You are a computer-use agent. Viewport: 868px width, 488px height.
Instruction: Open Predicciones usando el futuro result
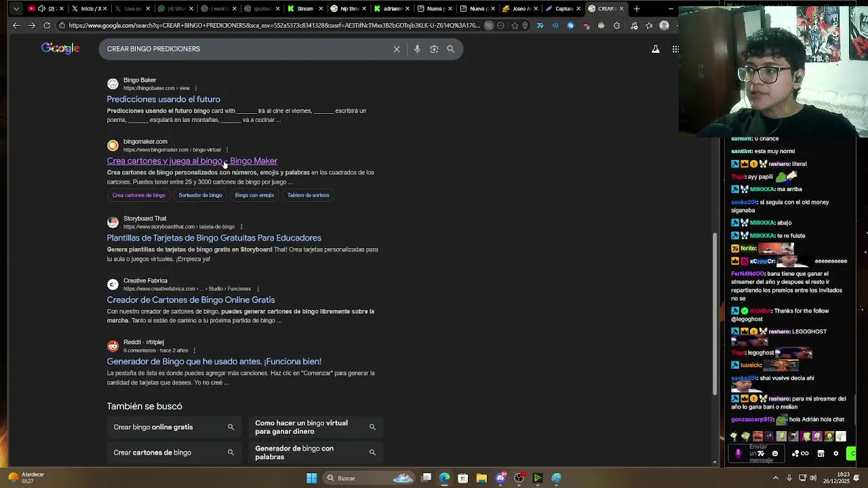(163, 99)
